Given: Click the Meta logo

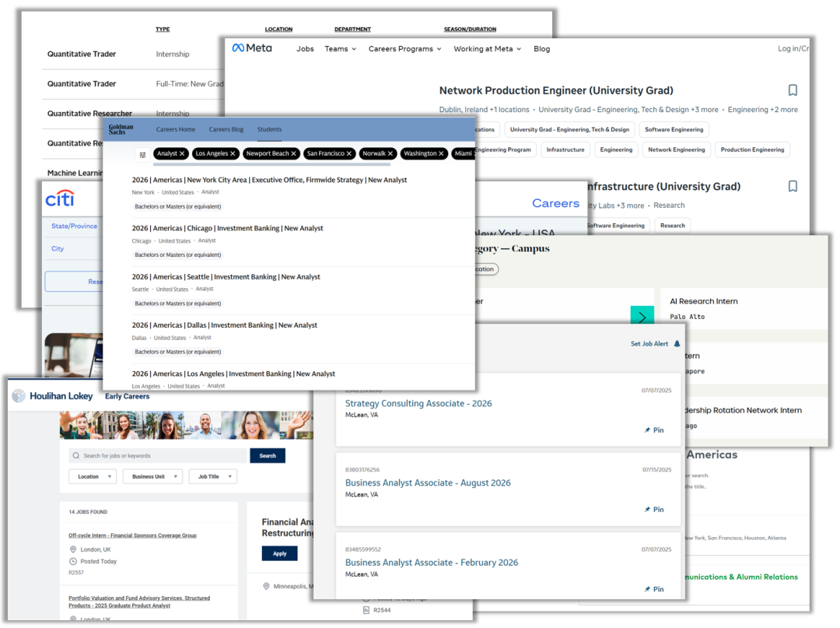Looking at the screenshot, I should [x=252, y=48].
